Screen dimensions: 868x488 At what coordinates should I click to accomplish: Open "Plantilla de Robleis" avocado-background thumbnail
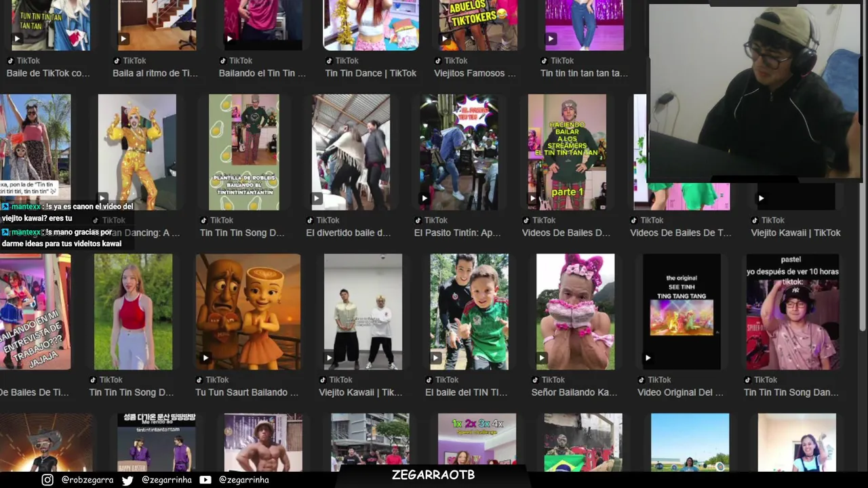[x=244, y=152]
